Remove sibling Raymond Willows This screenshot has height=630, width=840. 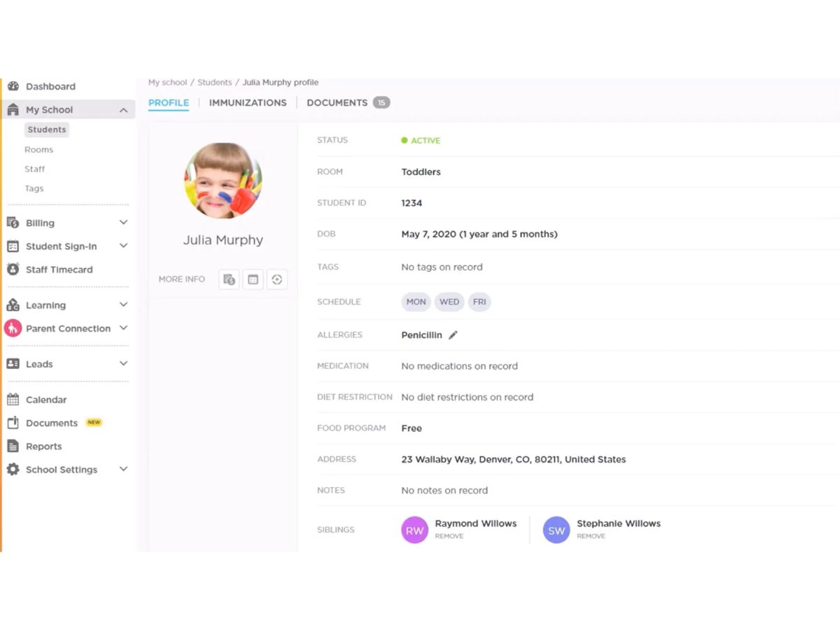coord(449,536)
